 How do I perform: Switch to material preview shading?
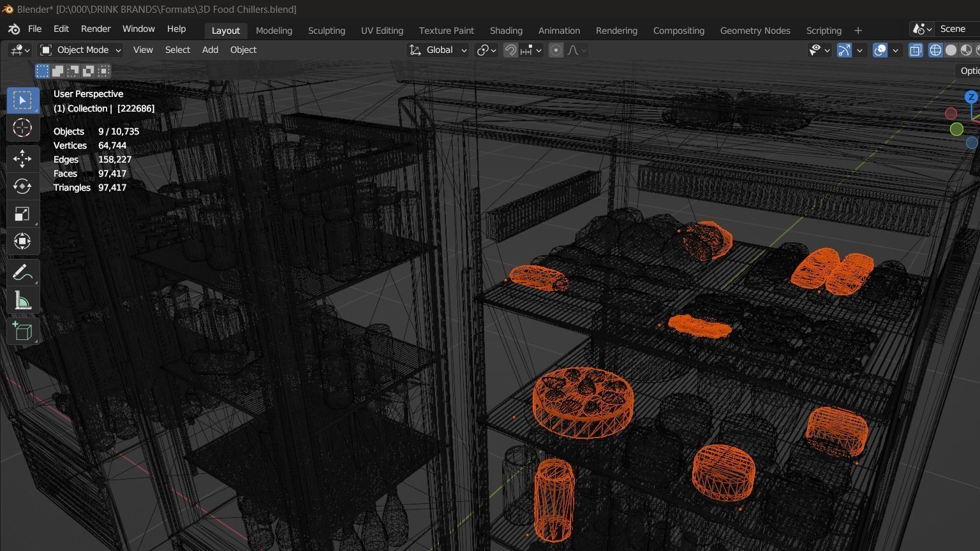pos(966,50)
